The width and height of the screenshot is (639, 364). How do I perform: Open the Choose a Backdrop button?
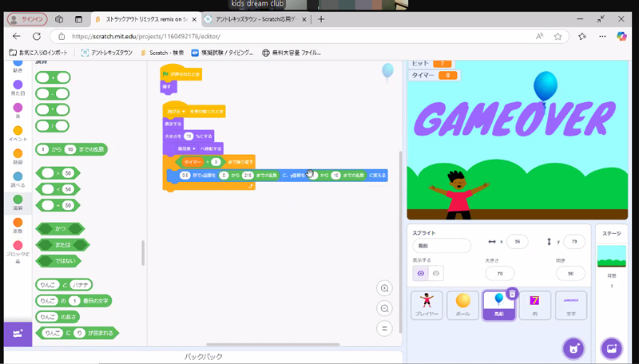coord(611,349)
